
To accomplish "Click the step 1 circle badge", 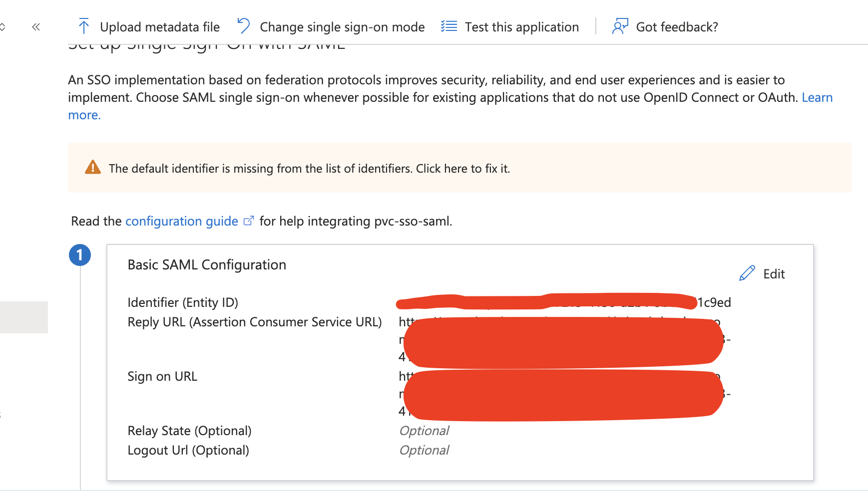I will pos(80,254).
